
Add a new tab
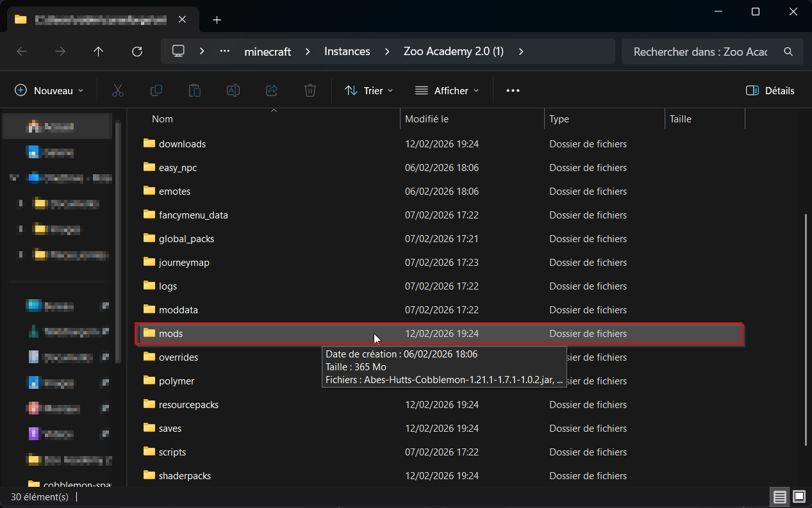[x=217, y=20]
